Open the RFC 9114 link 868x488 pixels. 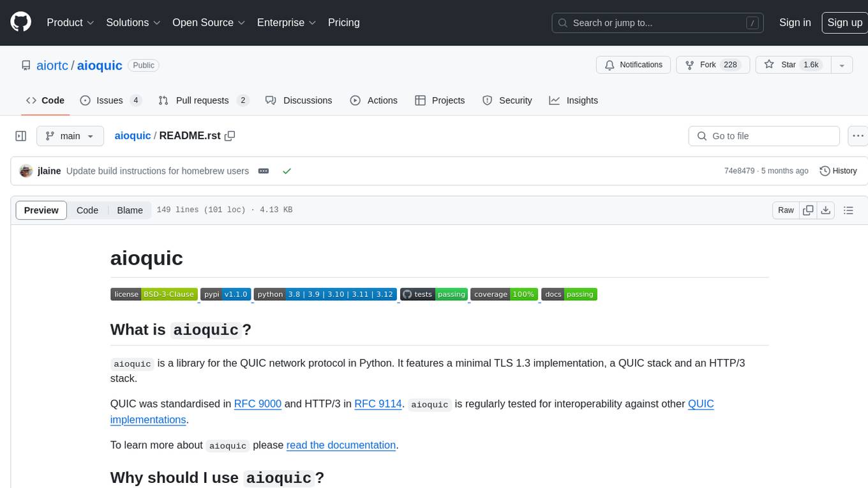378,404
